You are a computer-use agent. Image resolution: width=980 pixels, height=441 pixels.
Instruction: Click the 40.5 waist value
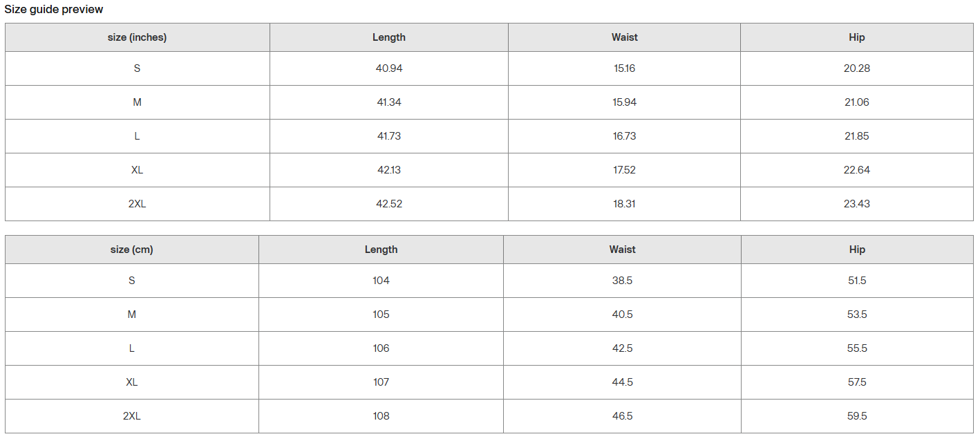click(x=622, y=315)
